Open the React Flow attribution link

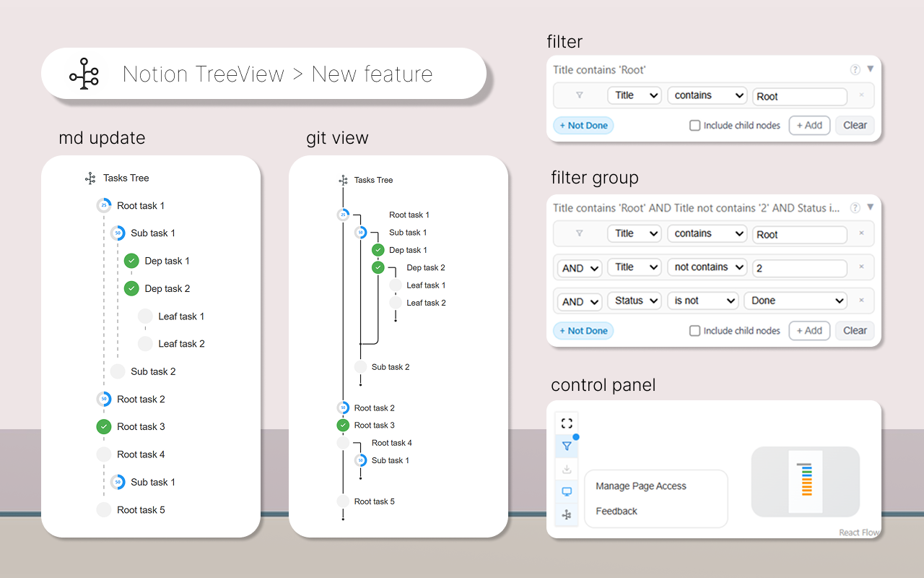859,532
